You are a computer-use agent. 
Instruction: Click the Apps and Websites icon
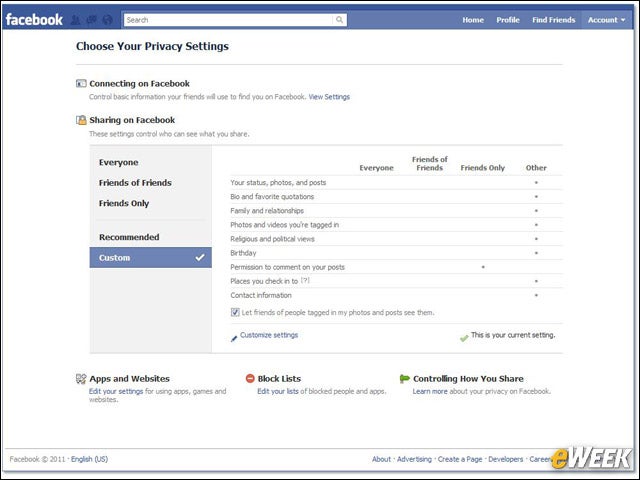(81, 379)
